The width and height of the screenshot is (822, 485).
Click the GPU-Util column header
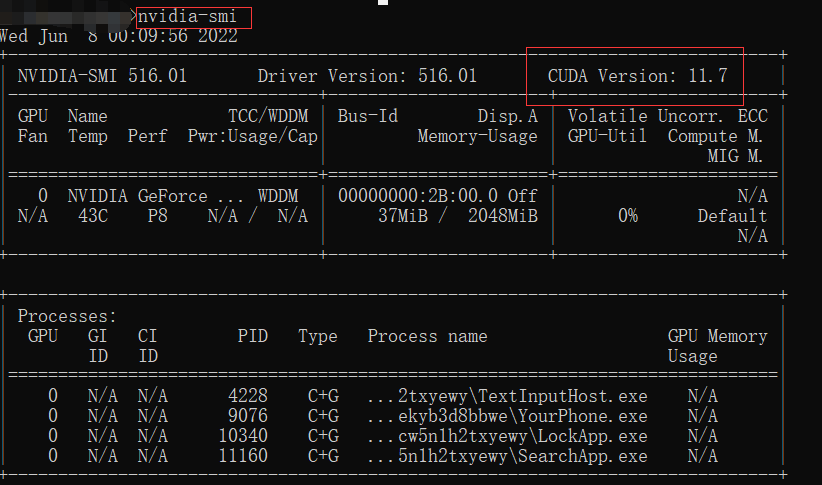[607, 136]
